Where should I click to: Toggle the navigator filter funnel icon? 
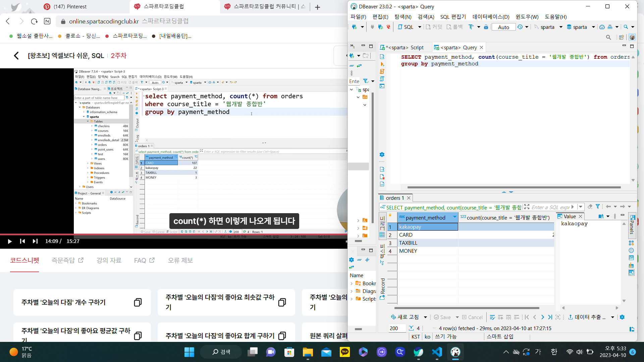point(366,81)
